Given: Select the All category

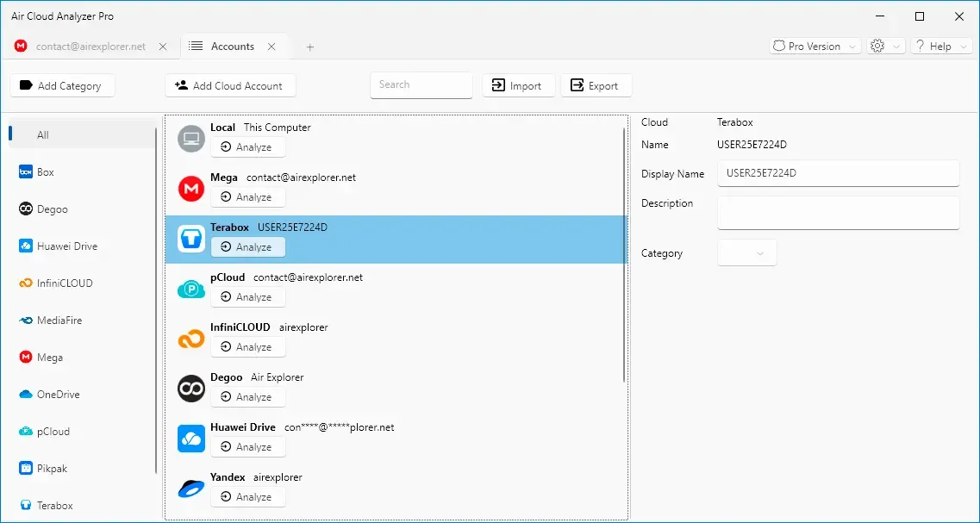Looking at the screenshot, I should pyautogui.click(x=82, y=135).
